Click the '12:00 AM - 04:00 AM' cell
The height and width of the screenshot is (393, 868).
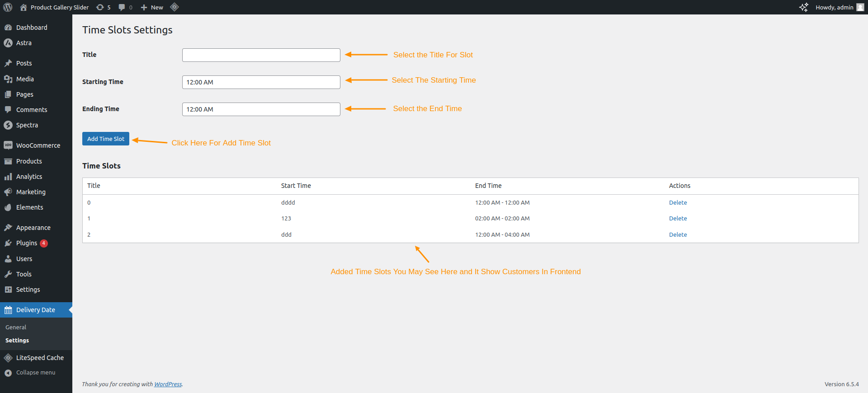pyautogui.click(x=502, y=234)
